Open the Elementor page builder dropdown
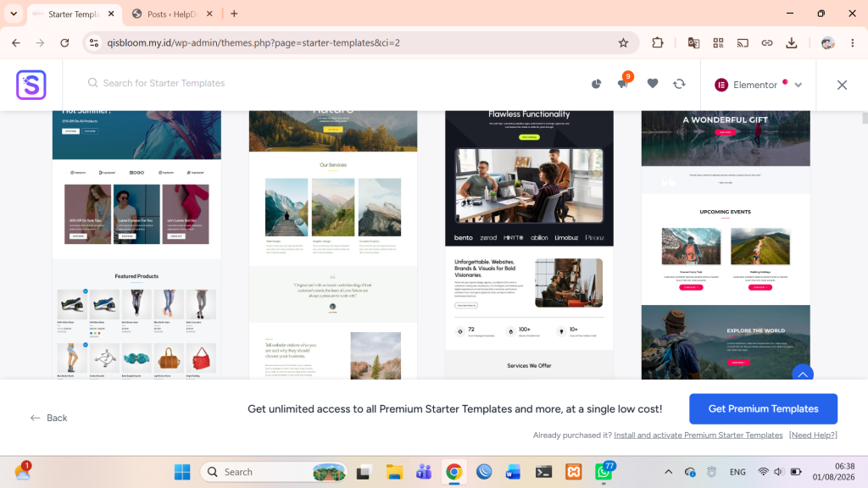The height and width of the screenshot is (488, 868). pyautogui.click(x=758, y=85)
